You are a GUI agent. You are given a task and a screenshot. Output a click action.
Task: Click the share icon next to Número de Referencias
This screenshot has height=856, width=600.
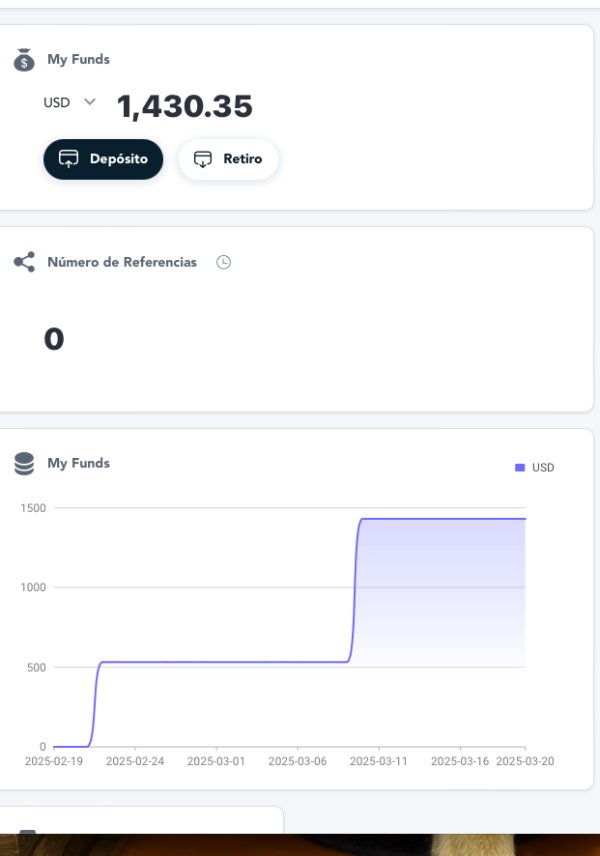[x=24, y=263]
